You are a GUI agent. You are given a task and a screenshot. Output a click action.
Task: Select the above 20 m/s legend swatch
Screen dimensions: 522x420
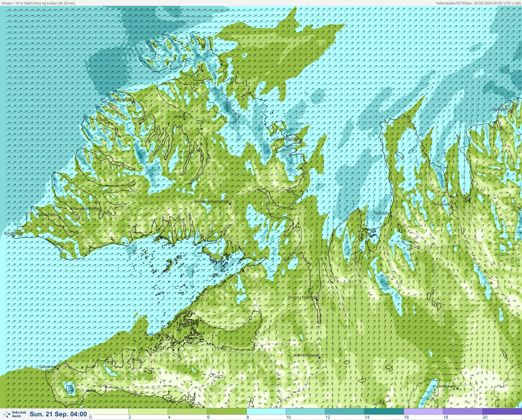point(502,411)
